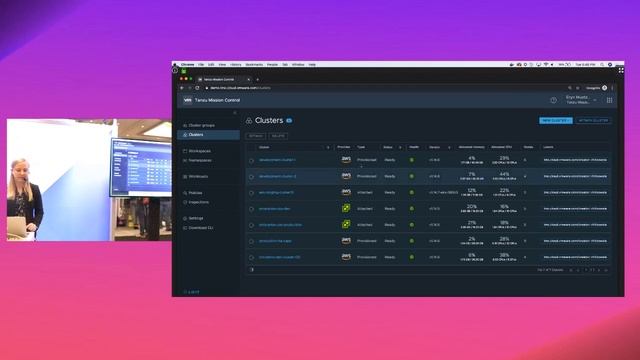The width and height of the screenshot is (640, 360).
Task: Select the radio button for the 4% memory cluster row
Action: pyautogui.click(x=251, y=160)
